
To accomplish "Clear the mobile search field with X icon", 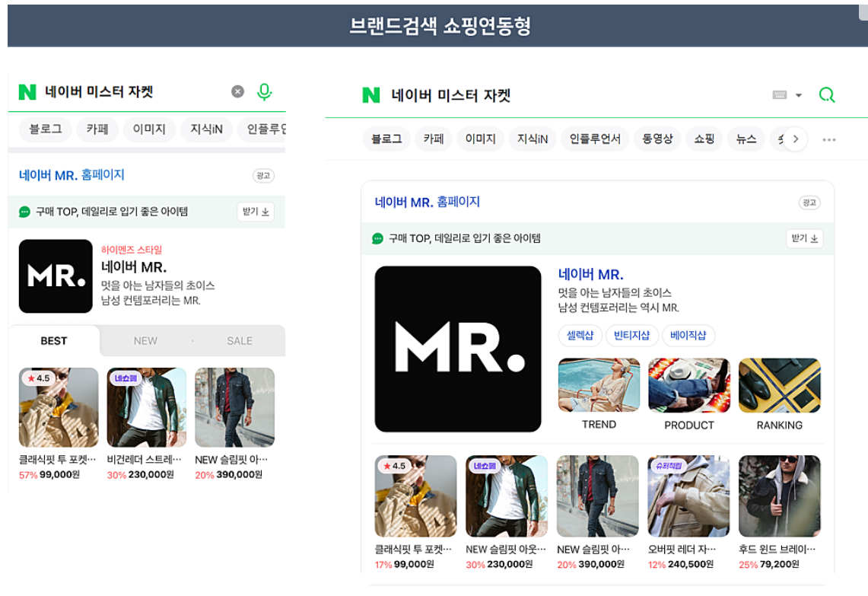I will click(237, 91).
